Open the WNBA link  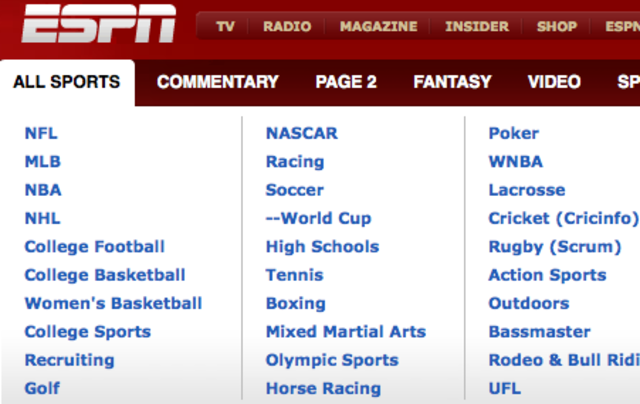point(516,162)
